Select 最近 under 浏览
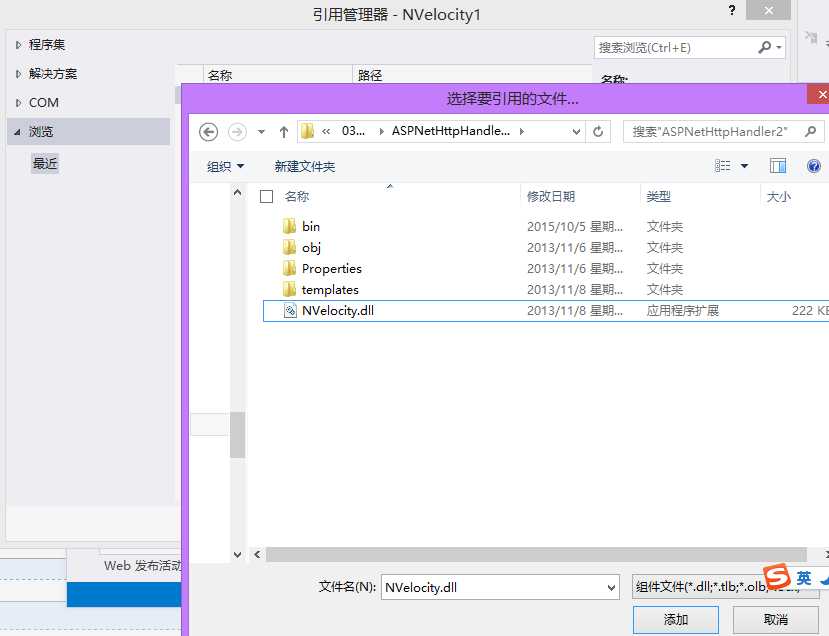Viewport: 829px width, 636px height. (45, 163)
